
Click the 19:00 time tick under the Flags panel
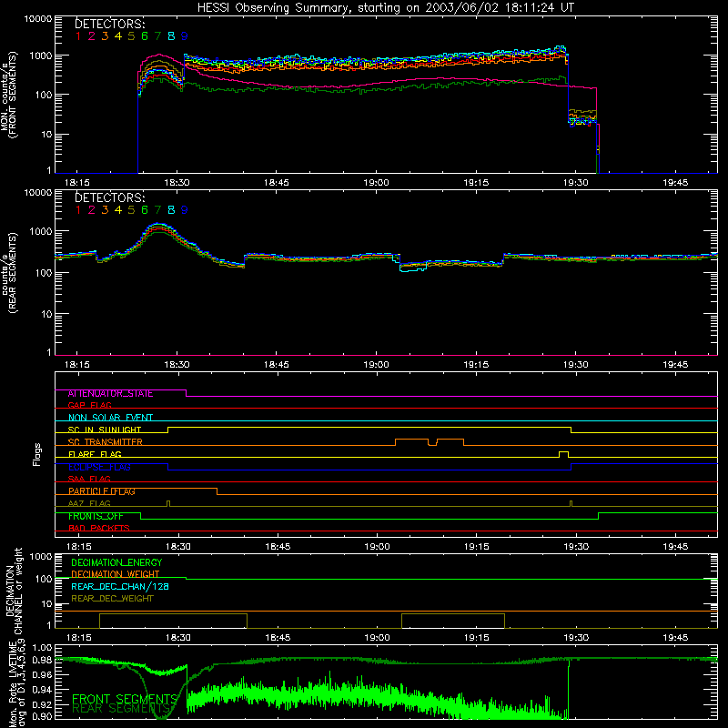(377, 547)
